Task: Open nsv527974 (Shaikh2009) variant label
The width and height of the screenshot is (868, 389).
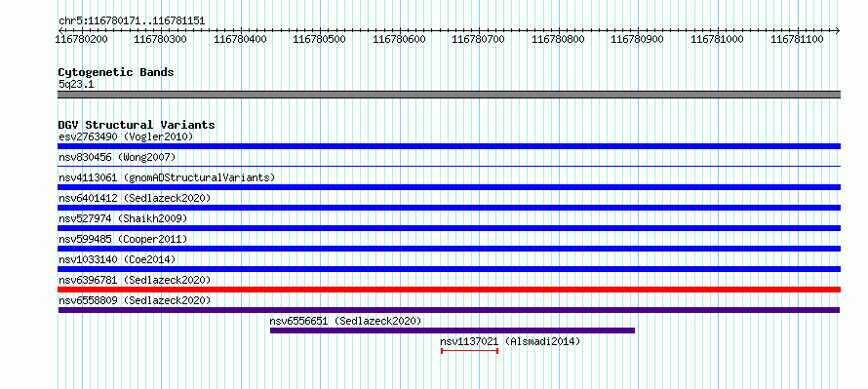Action: click(x=123, y=218)
